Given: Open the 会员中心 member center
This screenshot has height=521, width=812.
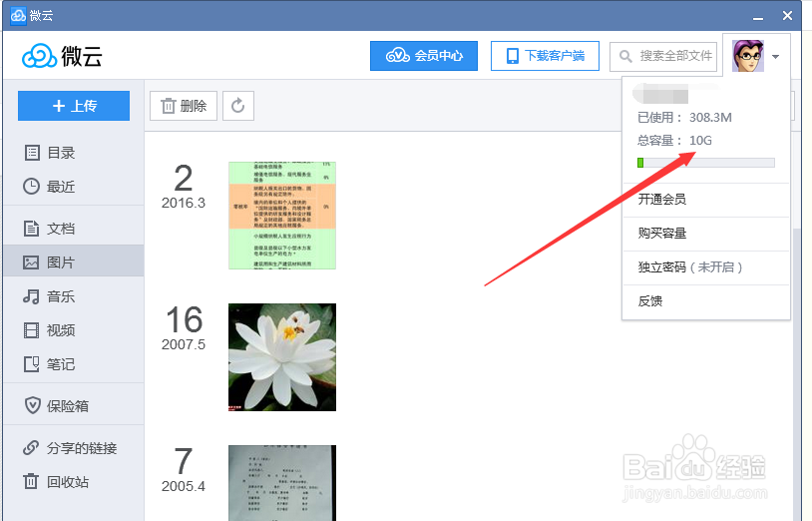Looking at the screenshot, I should click(x=424, y=56).
